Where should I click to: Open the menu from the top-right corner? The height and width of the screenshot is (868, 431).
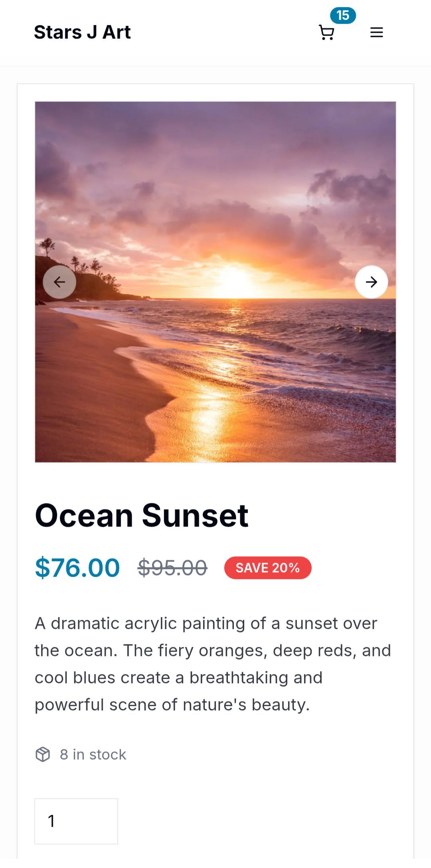pos(376,32)
